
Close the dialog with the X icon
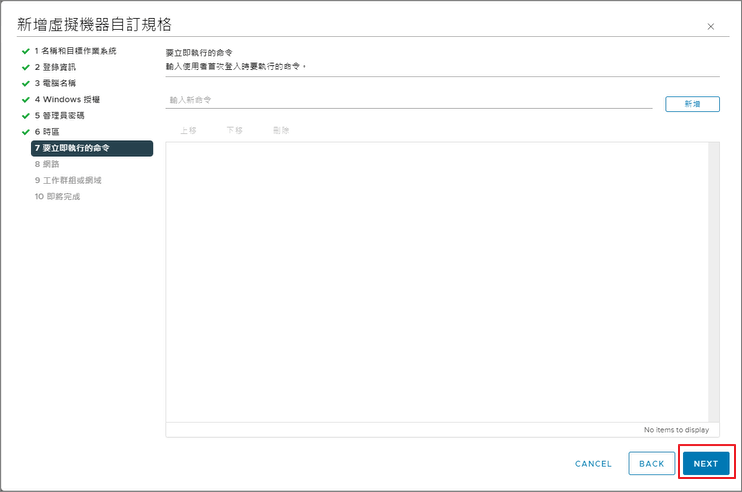click(x=710, y=26)
